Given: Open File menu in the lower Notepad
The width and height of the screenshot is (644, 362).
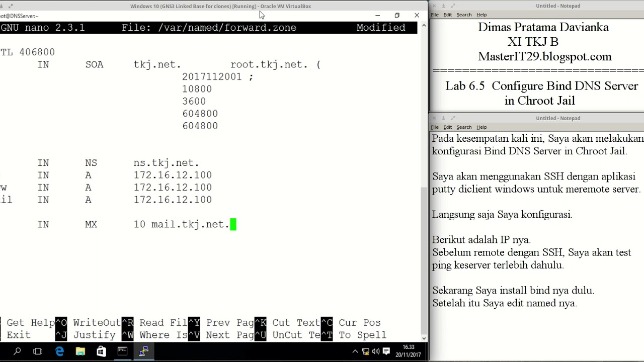Looking at the screenshot, I should (435, 127).
